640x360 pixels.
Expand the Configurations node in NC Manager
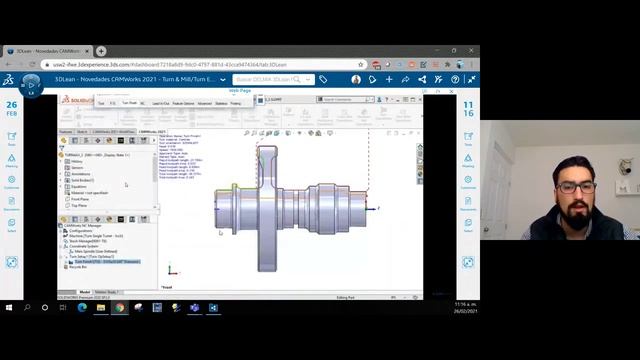[61, 231]
